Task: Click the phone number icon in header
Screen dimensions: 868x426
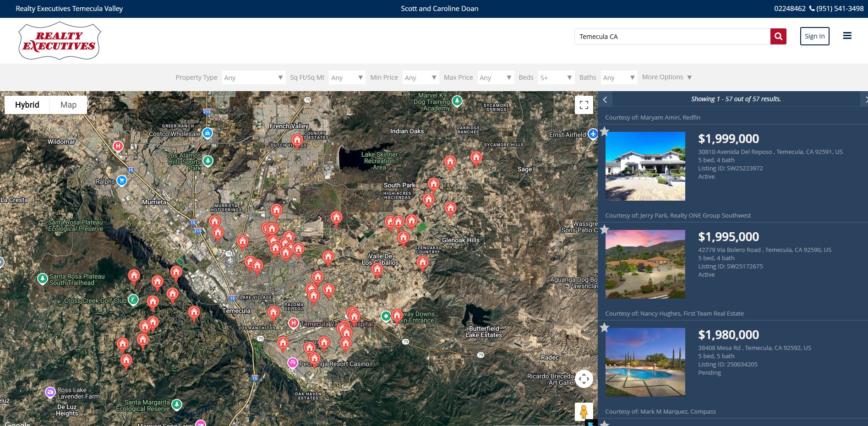Action: (x=812, y=8)
